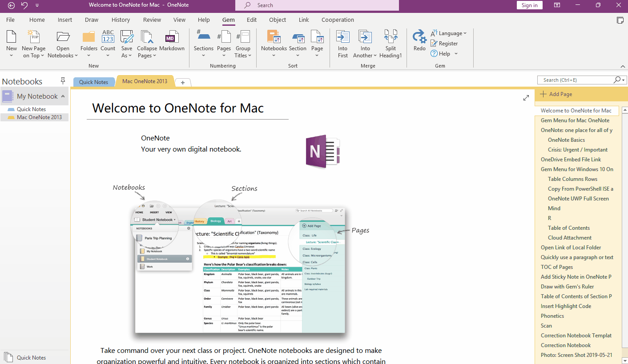
Task: Click the OneNote logo image on page
Action: click(x=323, y=152)
